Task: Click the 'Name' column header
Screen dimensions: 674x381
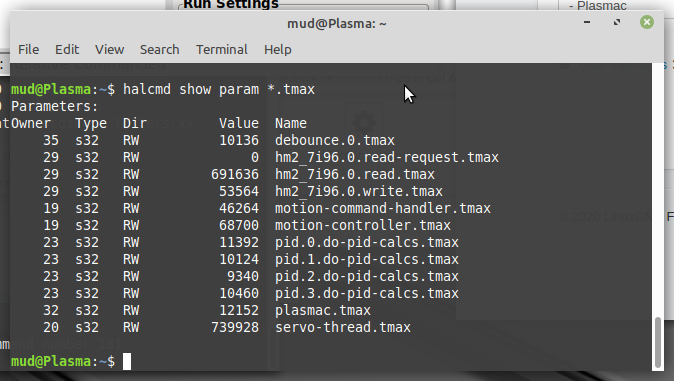Action: [x=291, y=124]
